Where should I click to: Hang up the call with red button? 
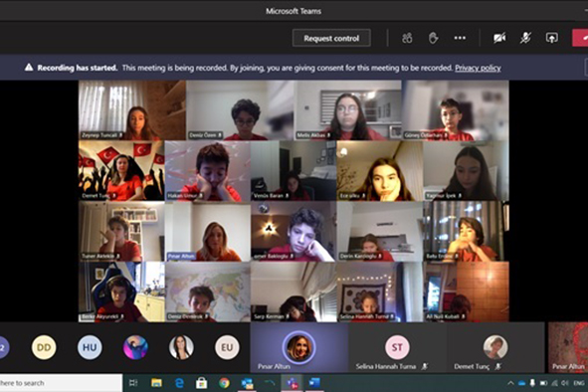coord(580,38)
